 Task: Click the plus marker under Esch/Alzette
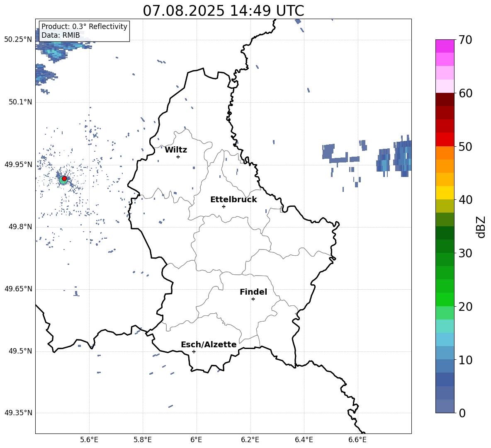[194, 351]
